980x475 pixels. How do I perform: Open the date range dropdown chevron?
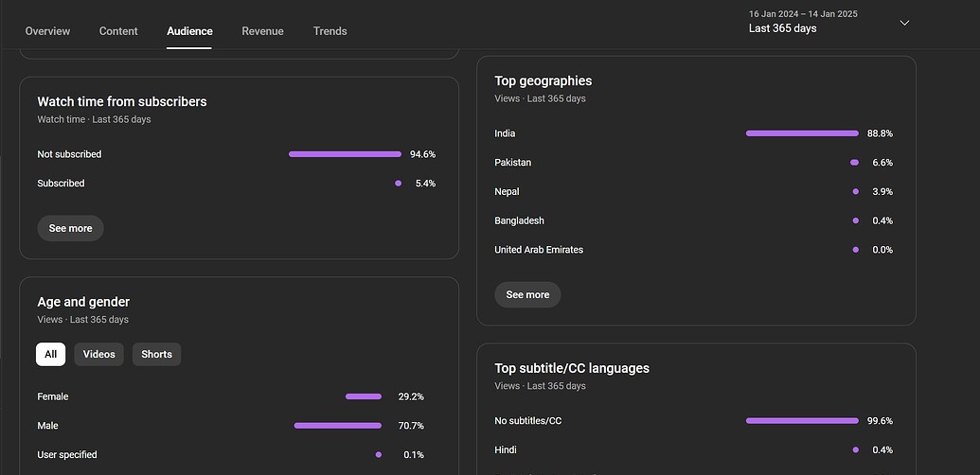[x=903, y=23]
